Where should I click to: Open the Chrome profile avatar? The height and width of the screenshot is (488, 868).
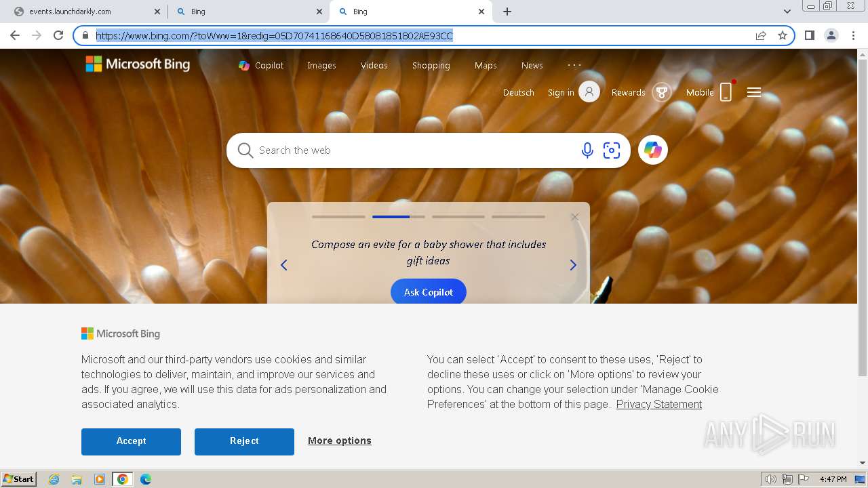(x=831, y=35)
